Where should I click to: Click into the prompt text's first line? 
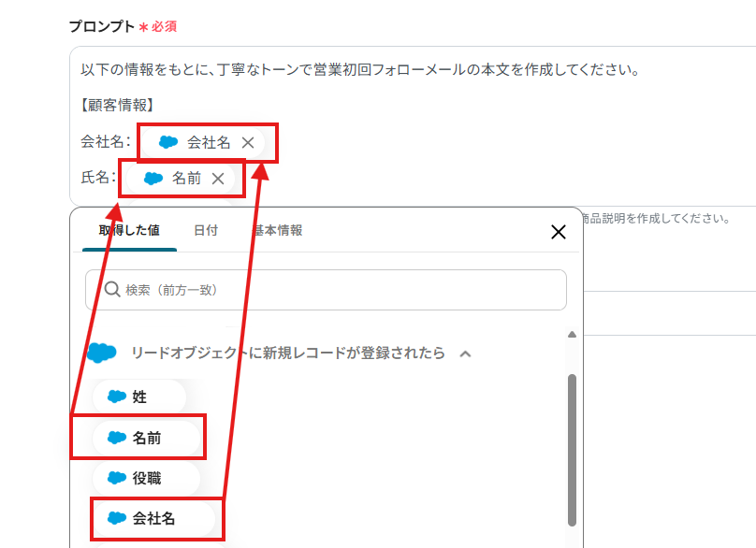coord(359,70)
